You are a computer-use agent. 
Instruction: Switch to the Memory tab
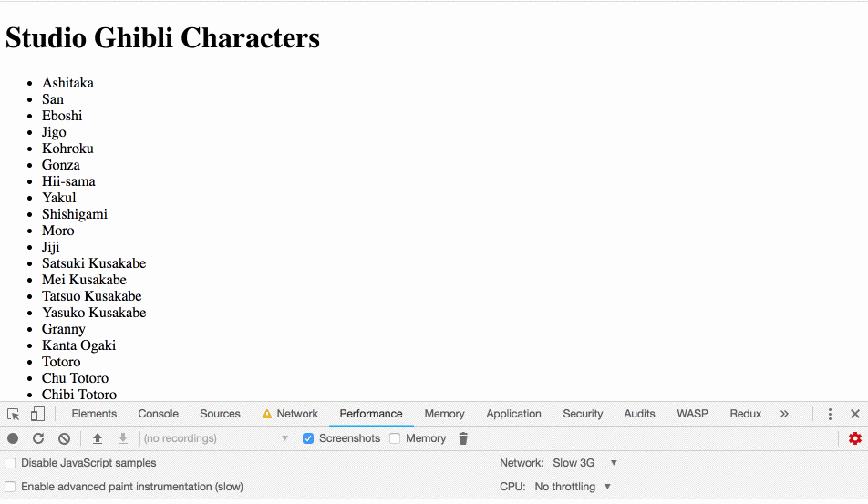(x=445, y=414)
